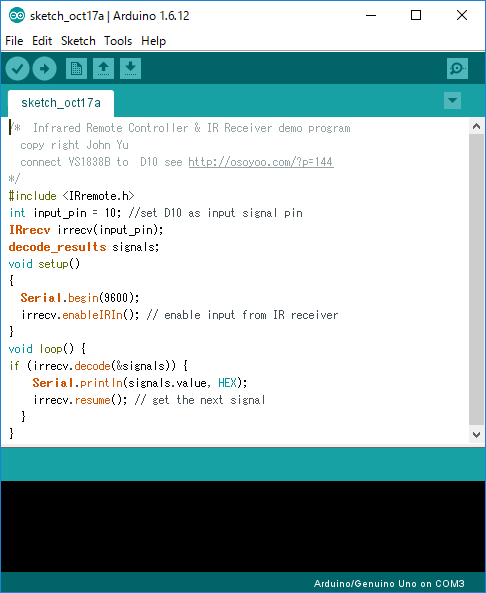Click the 'void loop() {' line
This screenshot has width=486, height=593.
(47, 349)
